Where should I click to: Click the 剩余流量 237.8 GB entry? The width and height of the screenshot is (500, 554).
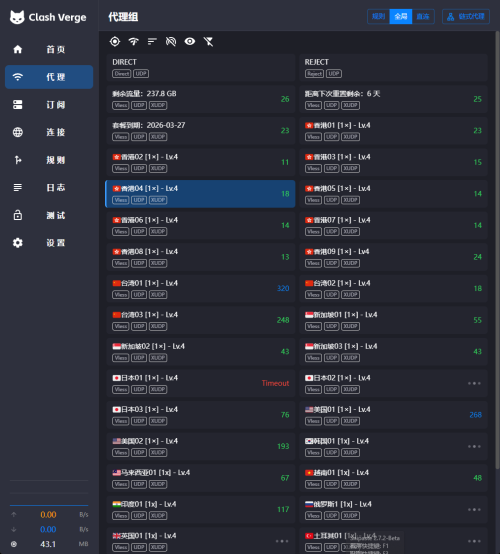click(200, 99)
